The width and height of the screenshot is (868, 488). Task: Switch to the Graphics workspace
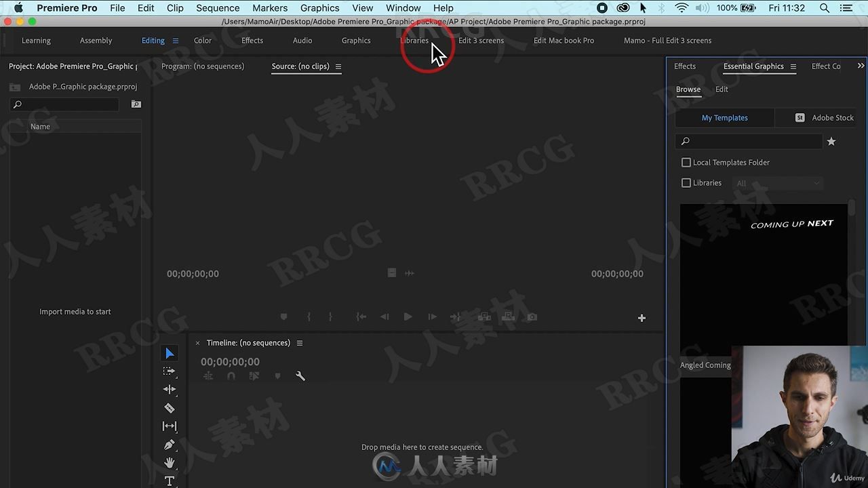pyautogui.click(x=356, y=41)
